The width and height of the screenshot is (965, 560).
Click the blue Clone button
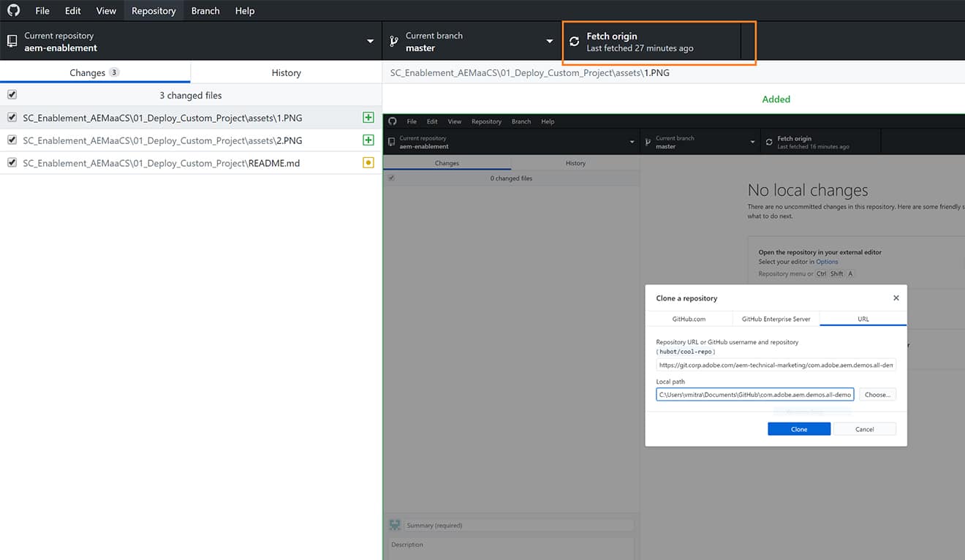(x=798, y=428)
